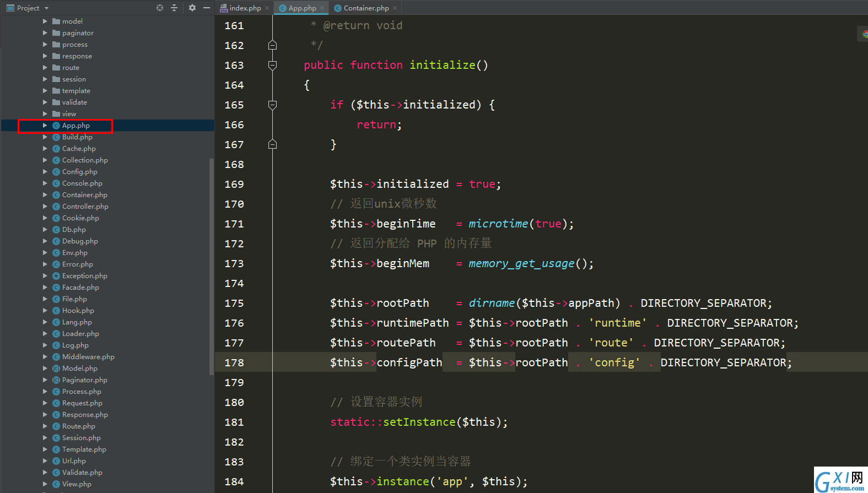Expand the model folder
The image size is (868, 493).
(45, 21)
